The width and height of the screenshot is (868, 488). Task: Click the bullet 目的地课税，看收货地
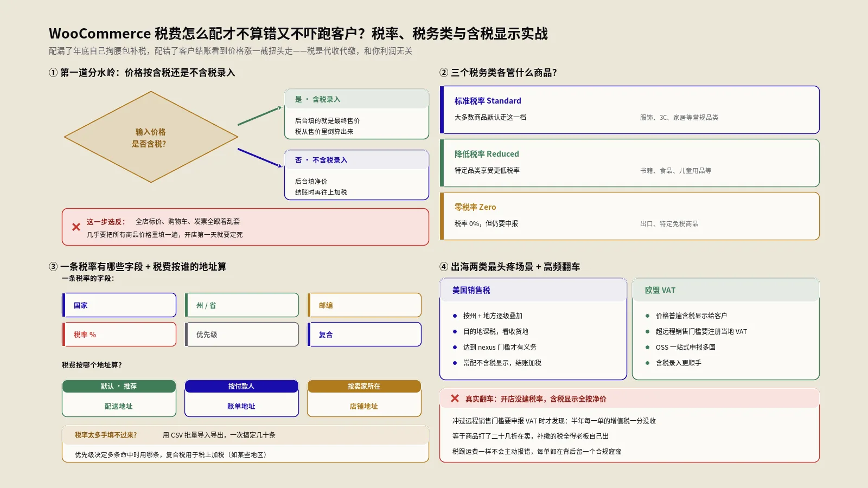495,331
